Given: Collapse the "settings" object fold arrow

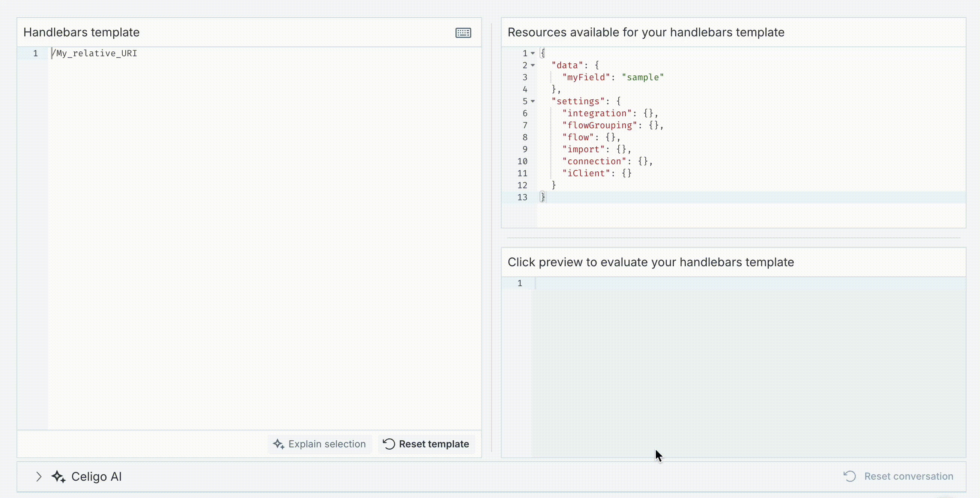Looking at the screenshot, I should (533, 101).
